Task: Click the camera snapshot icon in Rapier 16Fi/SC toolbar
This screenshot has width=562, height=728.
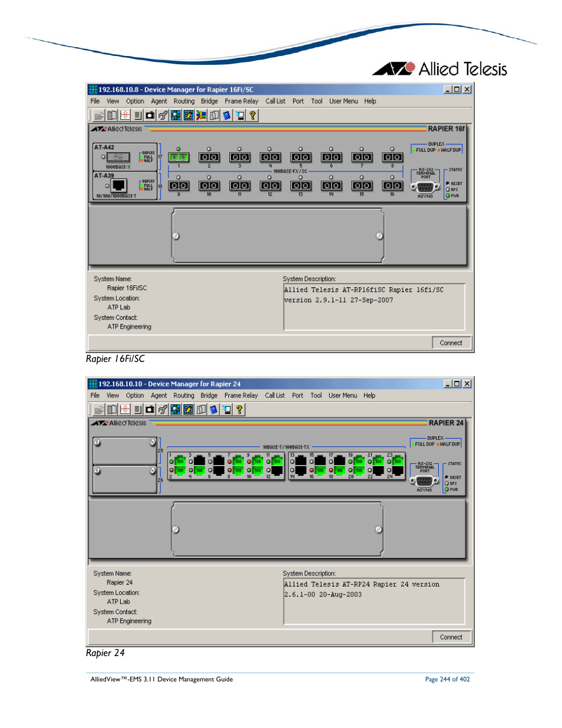Action: [150, 116]
